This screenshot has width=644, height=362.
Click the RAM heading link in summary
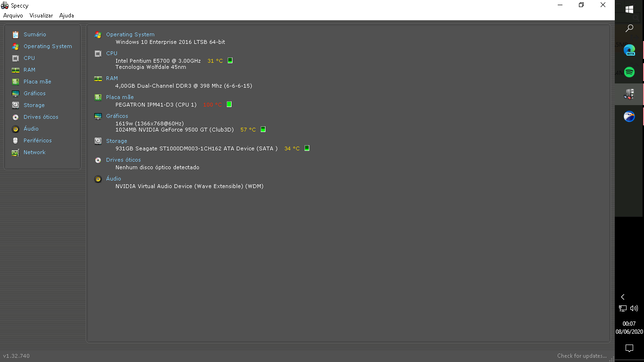click(x=112, y=78)
